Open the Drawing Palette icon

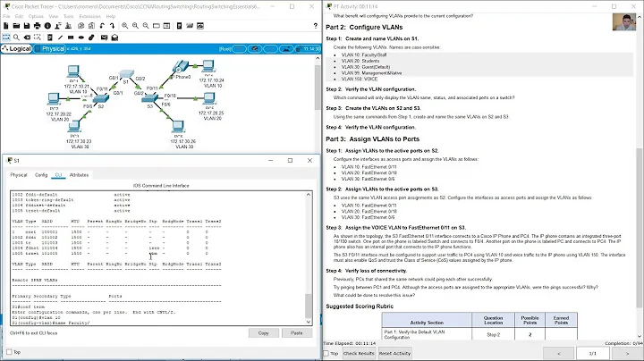tap(157, 26)
